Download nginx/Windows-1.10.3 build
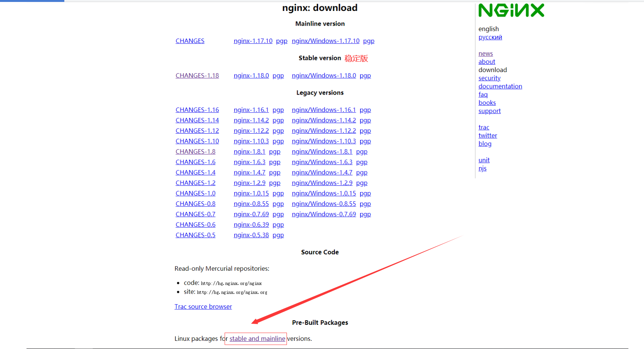 [x=324, y=141]
